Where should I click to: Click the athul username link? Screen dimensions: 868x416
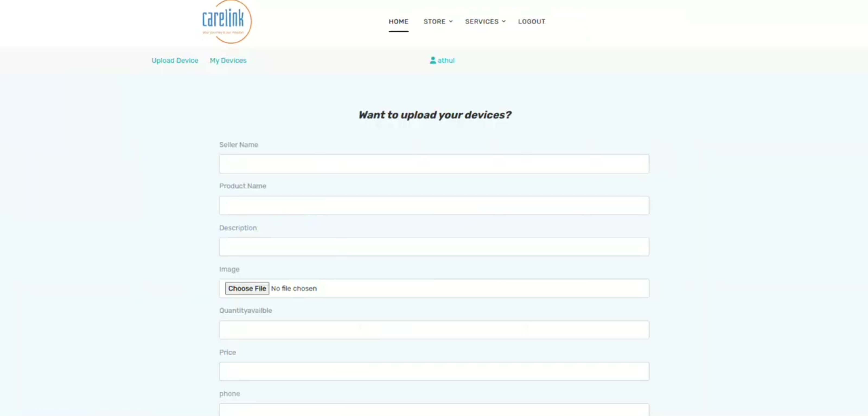446,60
